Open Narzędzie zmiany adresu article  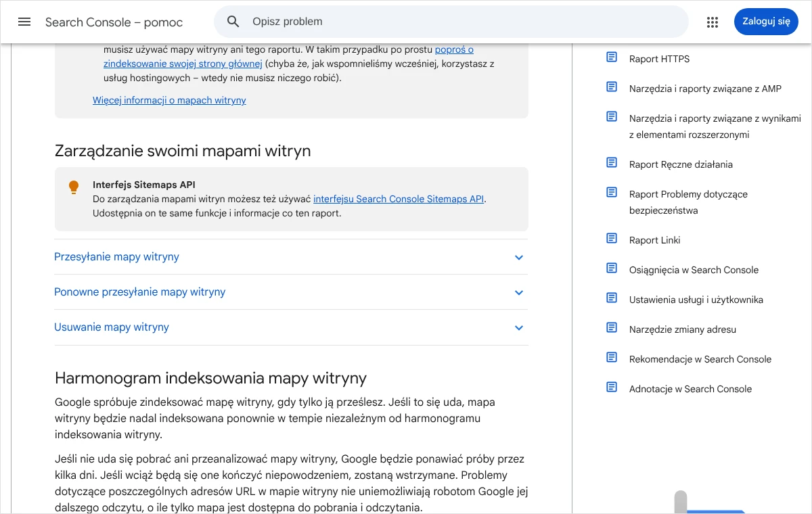pyautogui.click(x=683, y=329)
